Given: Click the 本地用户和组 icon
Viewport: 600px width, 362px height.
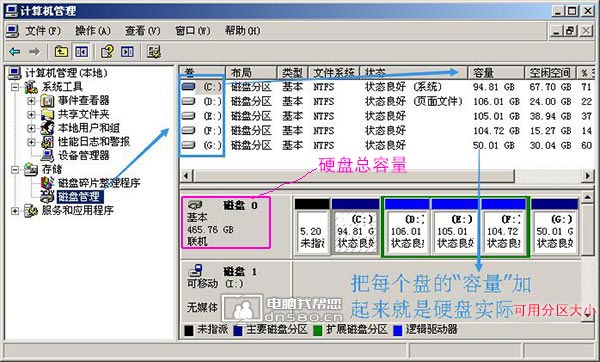Looking at the screenshot, I should pyautogui.click(x=47, y=128).
